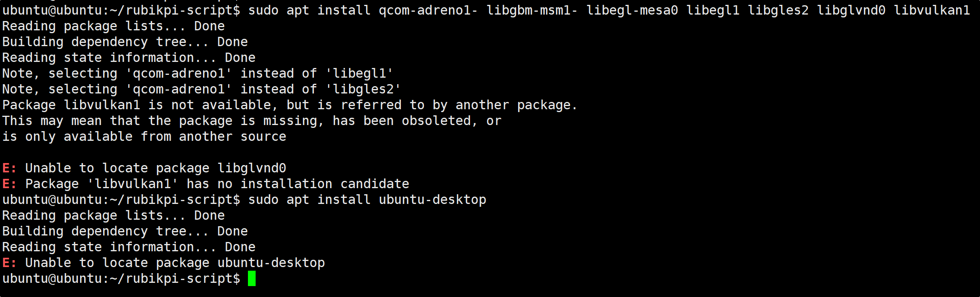
Task: Click quoted 'libegl1' in the Note line
Action: [359, 73]
